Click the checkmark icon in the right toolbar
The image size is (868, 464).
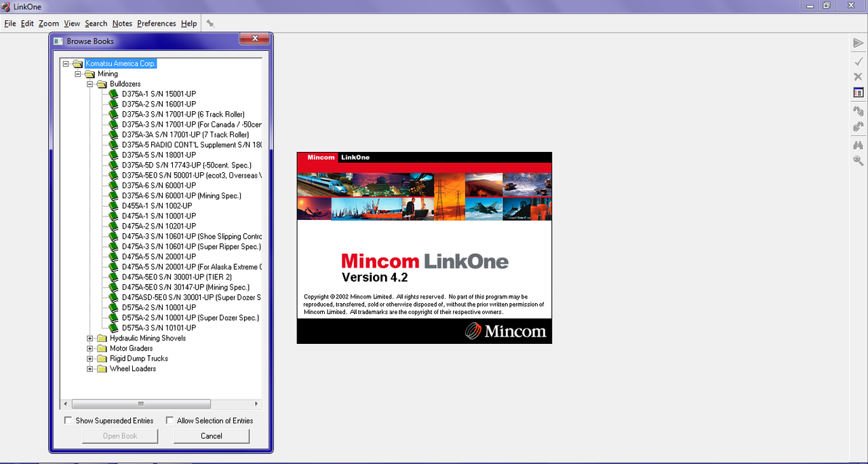[x=858, y=61]
